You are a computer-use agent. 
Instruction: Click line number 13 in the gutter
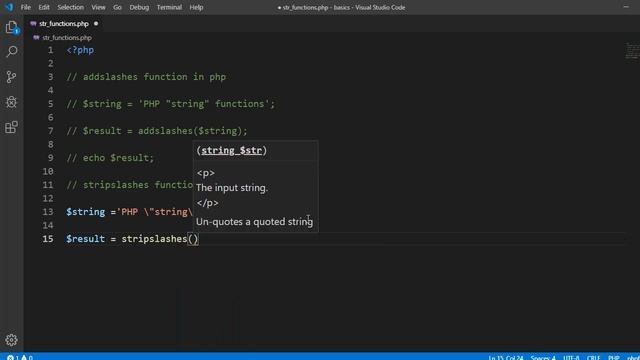(x=48, y=212)
